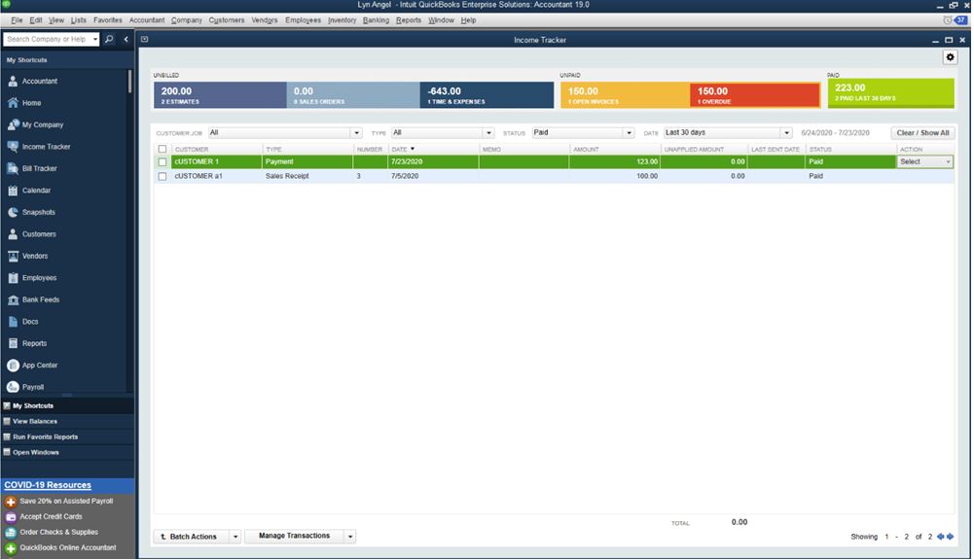Open the Banking menu
Screen dimensions: 974x560
pyautogui.click(x=376, y=20)
